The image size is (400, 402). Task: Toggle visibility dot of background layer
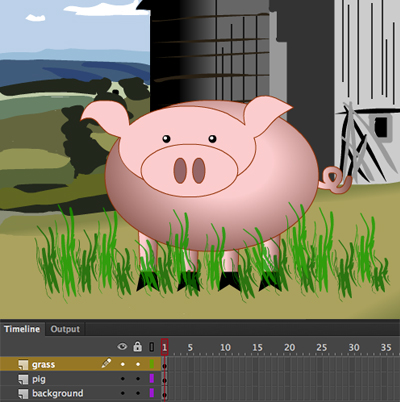[123, 393]
